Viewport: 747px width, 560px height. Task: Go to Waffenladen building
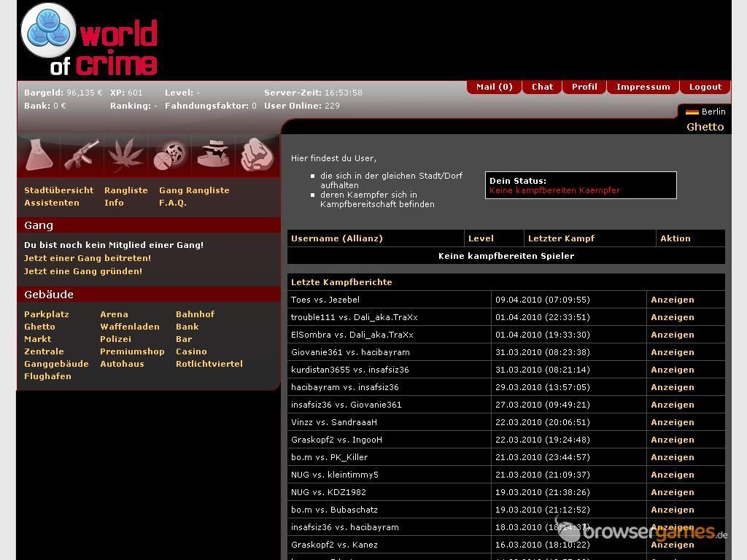pos(130,327)
